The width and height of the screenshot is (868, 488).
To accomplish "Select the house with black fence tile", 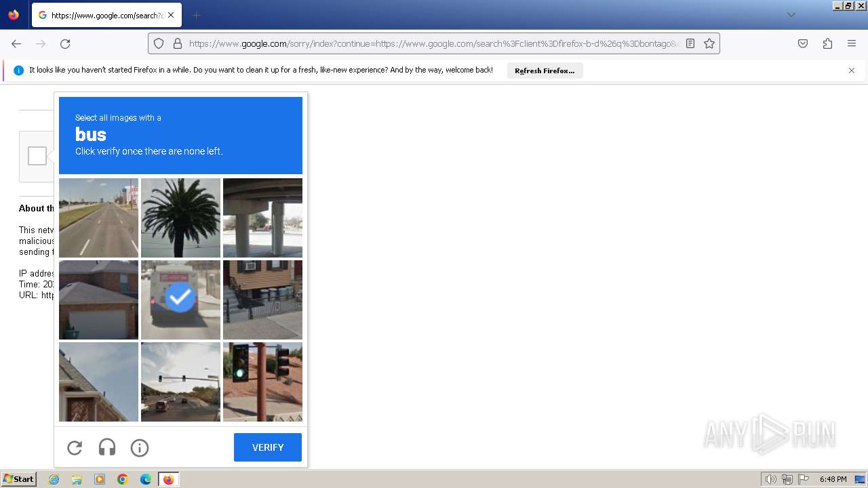I will point(262,300).
